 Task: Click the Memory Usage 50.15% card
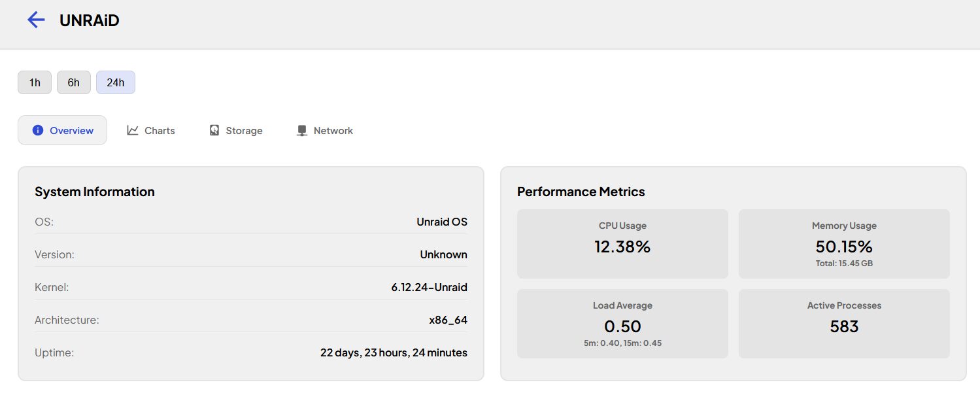tap(844, 244)
